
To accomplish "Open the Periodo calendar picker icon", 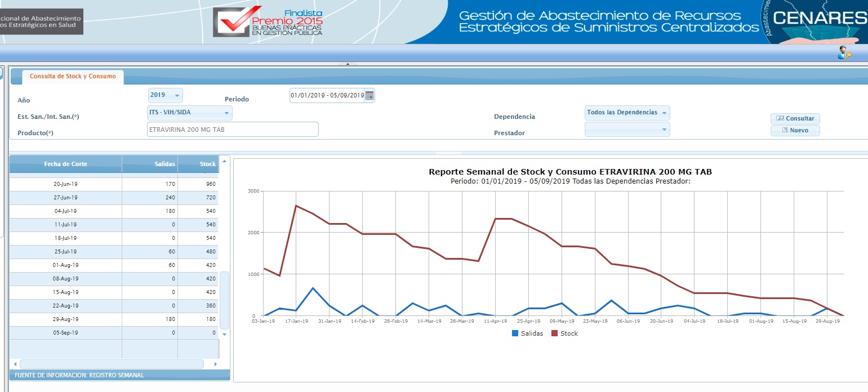I will point(370,96).
